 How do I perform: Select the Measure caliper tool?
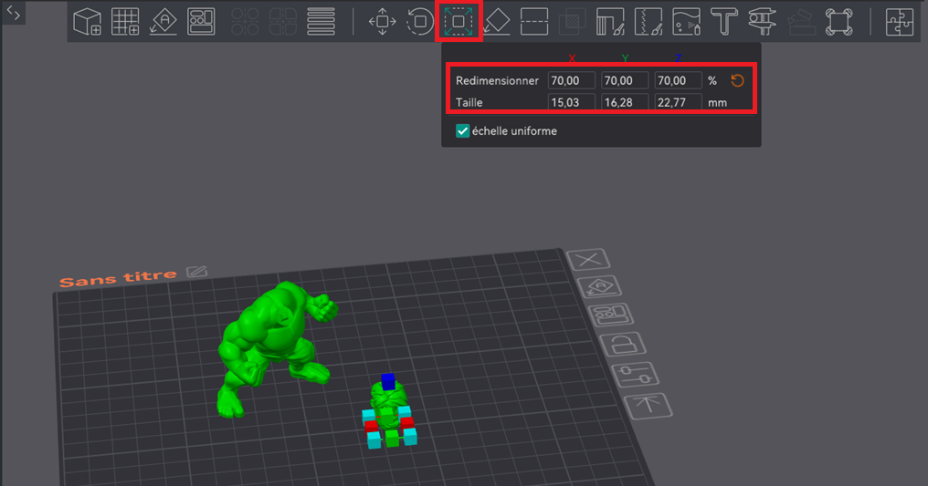[x=762, y=21]
